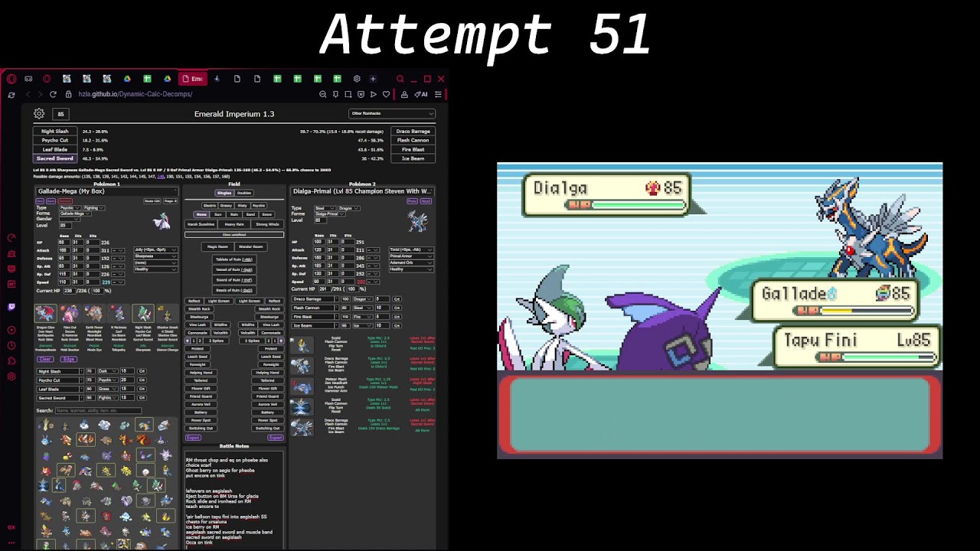Take a snapshot with the toolbar icon
This screenshot has height=551, width=980.
coord(348,94)
